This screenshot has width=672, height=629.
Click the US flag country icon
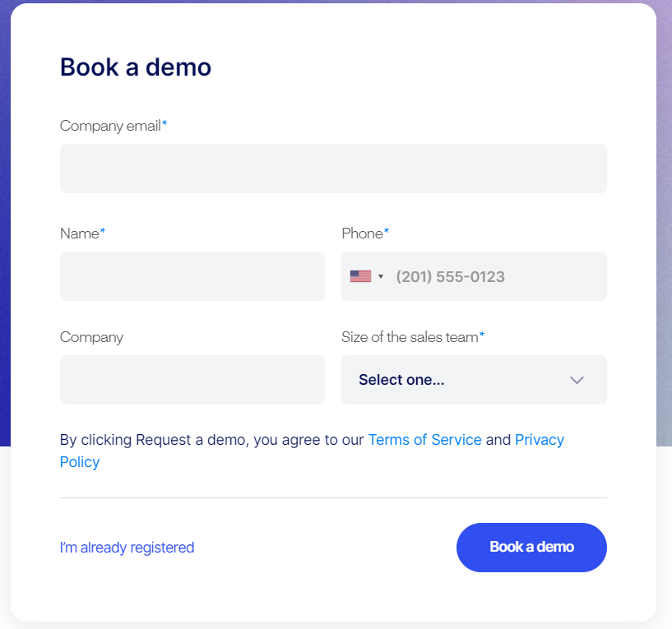pos(360,276)
